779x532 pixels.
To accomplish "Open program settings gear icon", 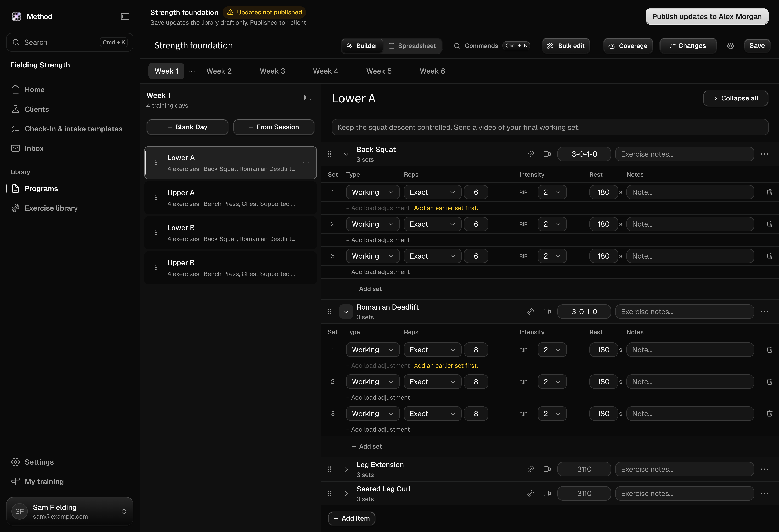I will 730,46.
